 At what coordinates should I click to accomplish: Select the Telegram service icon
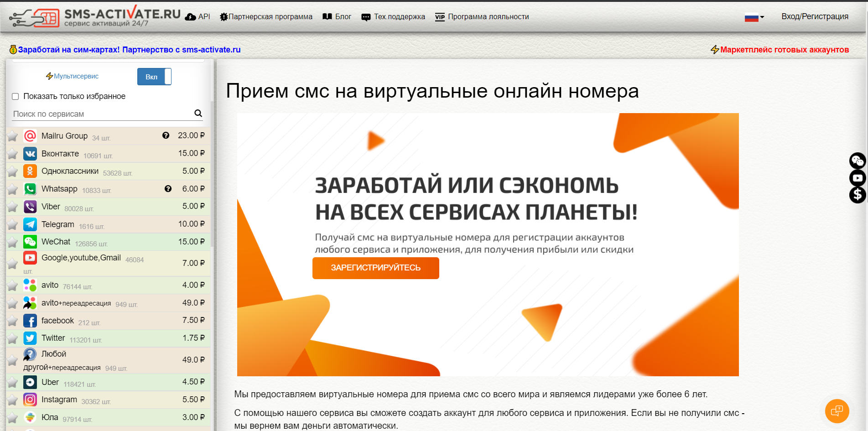(30, 224)
